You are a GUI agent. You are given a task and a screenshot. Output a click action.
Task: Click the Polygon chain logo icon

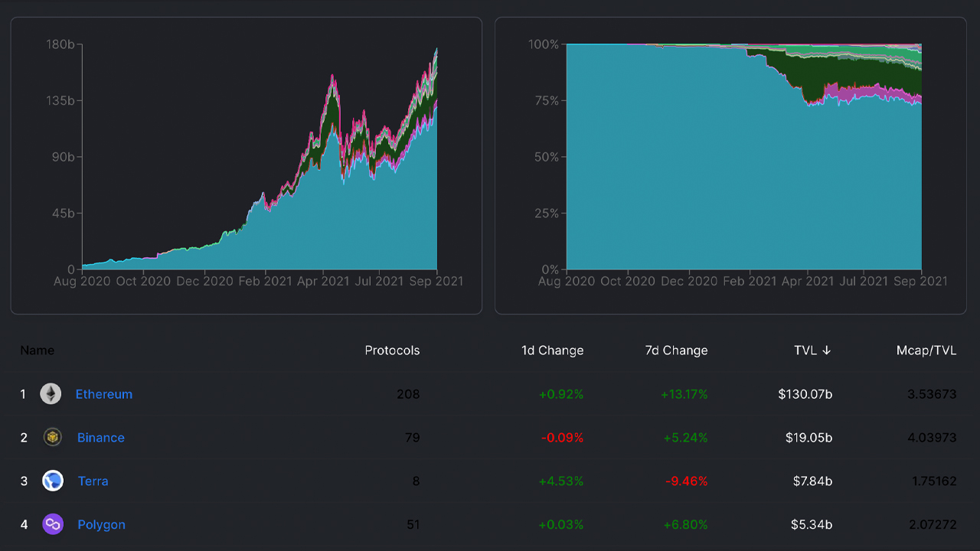[x=53, y=524]
